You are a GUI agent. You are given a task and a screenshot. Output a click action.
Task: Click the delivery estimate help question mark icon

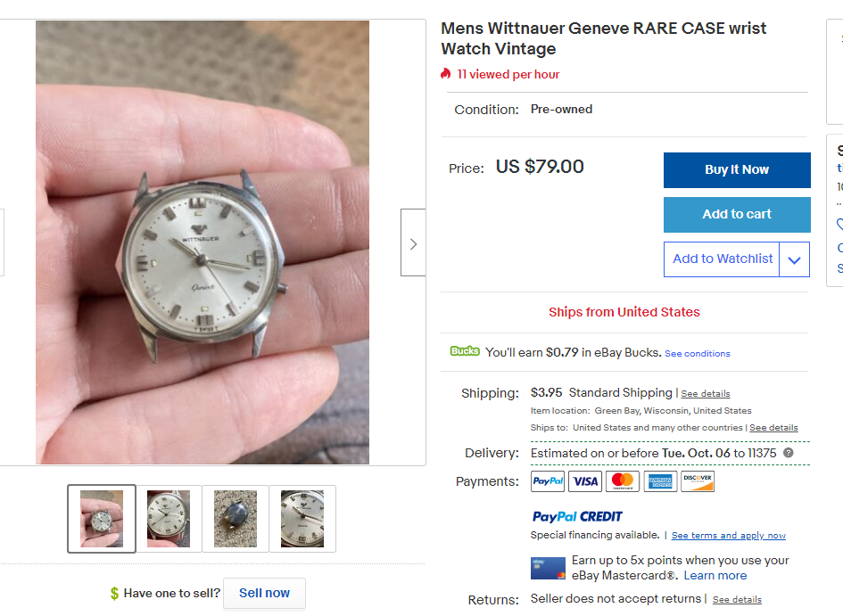pos(789,453)
